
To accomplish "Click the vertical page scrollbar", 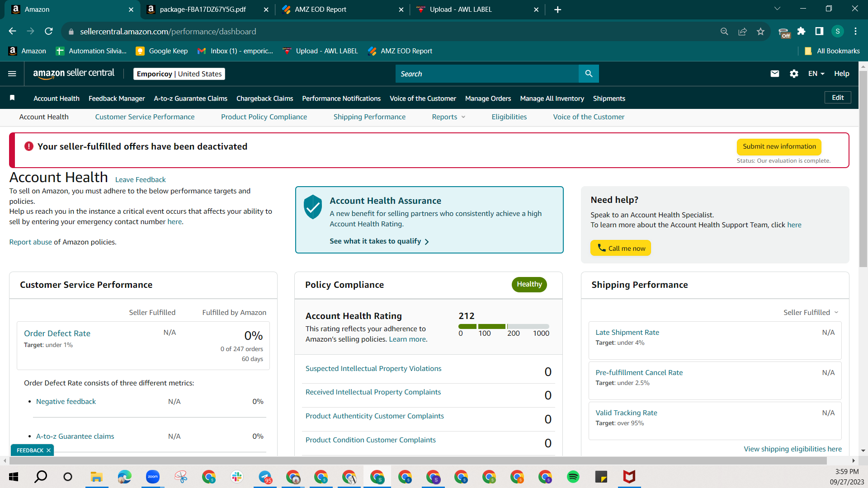I will (x=863, y=168).
